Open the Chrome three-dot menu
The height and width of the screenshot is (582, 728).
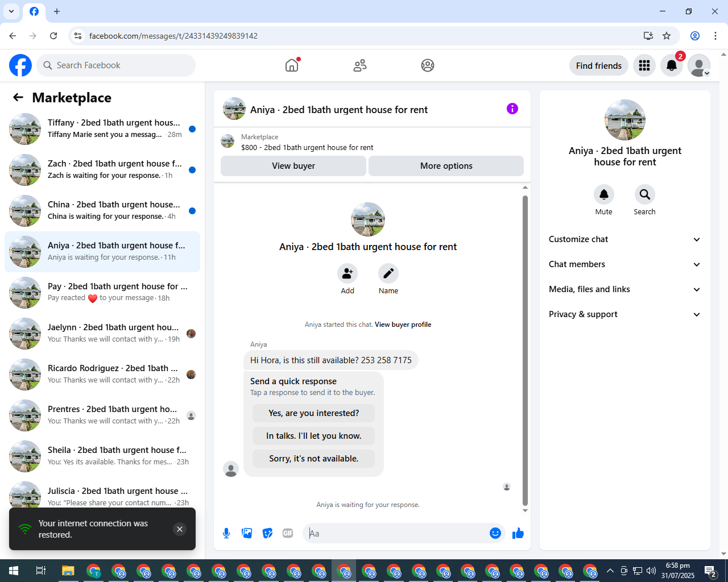[x=715, y=36]
